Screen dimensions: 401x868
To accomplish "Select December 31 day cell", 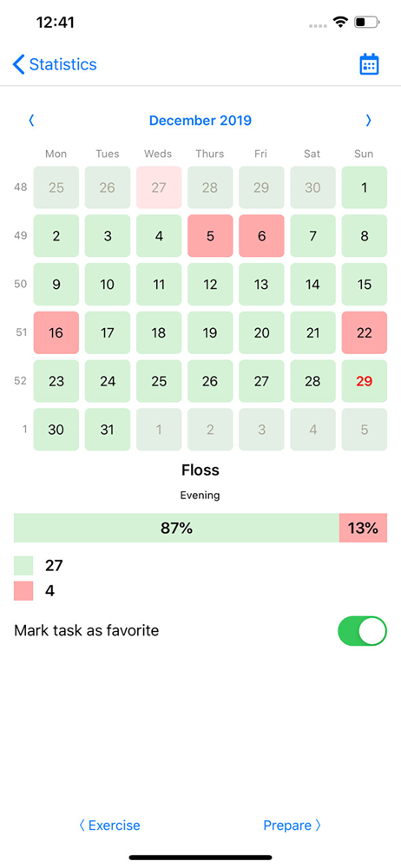I will pos(108,430).
